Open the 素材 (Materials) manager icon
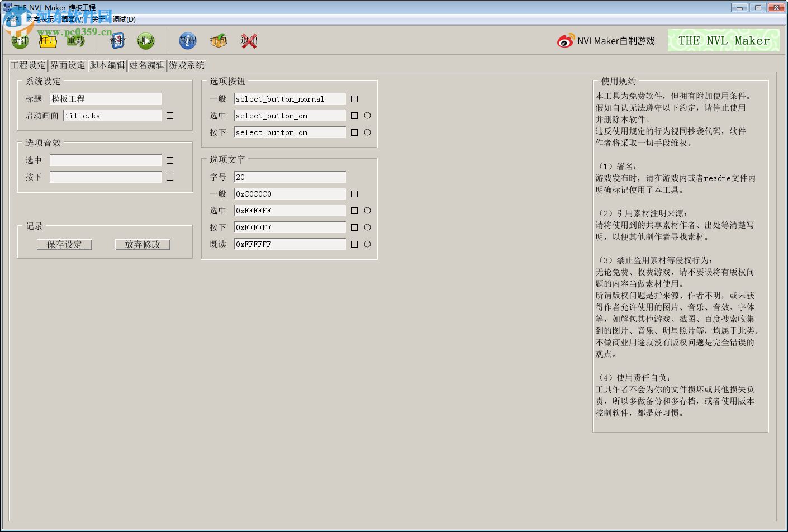788x532 pixels. point(117,40)
